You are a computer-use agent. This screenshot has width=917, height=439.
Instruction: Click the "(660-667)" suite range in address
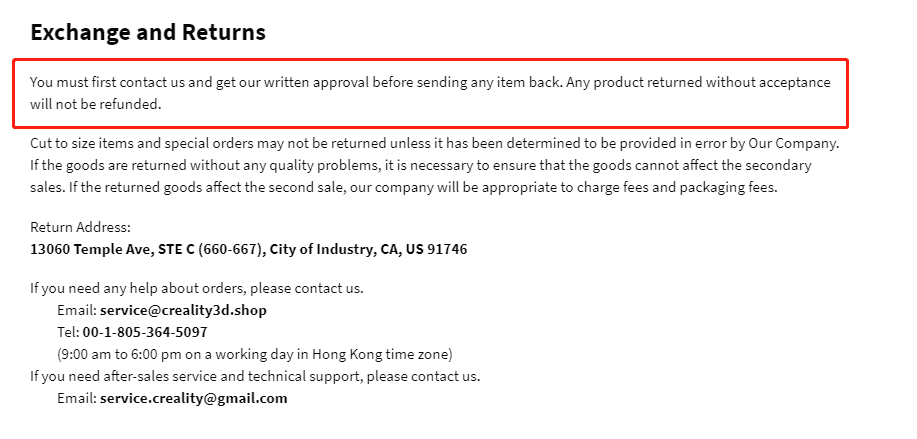230,249
